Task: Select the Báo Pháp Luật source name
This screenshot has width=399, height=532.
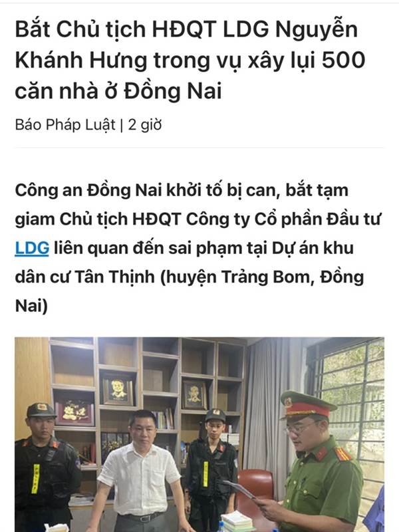Action: tap(65, 125)
